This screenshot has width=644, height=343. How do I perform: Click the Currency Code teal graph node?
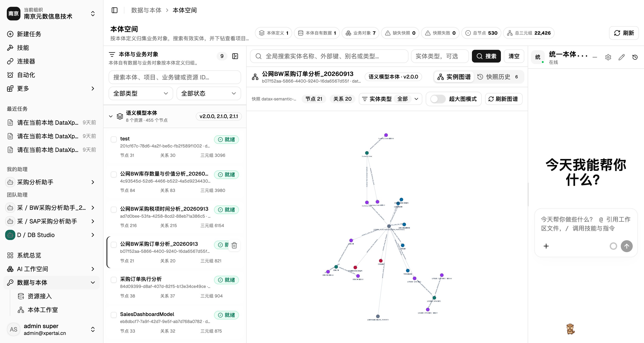[367, 153]
